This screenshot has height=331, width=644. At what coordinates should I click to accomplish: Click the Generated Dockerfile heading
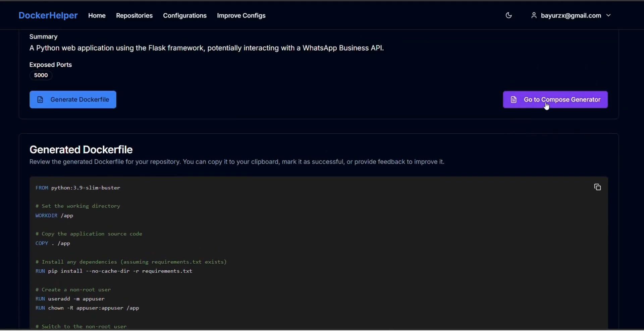pyautogui.click(x=81, y=149)
